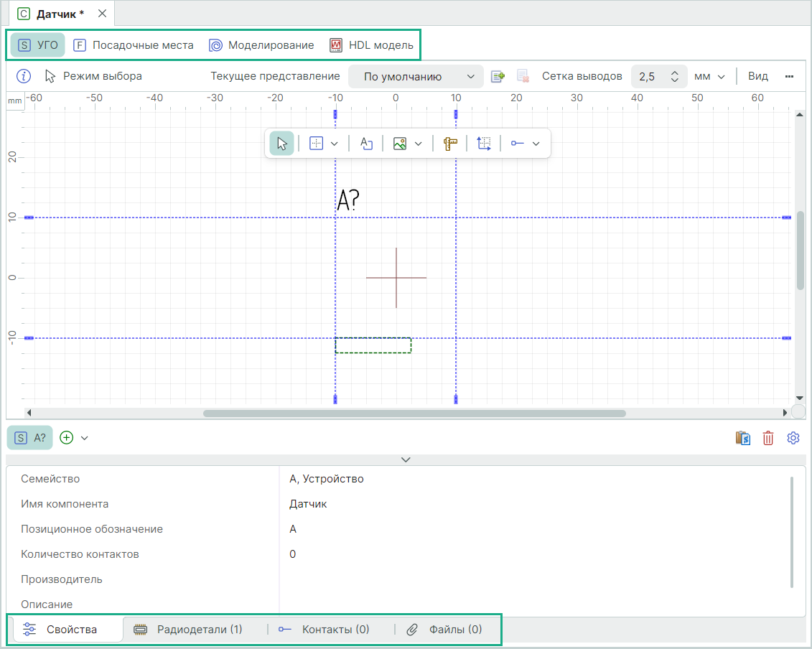Open the мм units dropdown
The height and width of the screenshot is (649, 812).
coord(709,76)
